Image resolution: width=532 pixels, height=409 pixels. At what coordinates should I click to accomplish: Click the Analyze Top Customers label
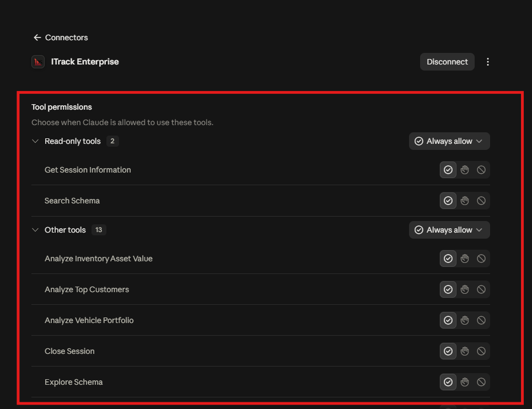tap(87, 289)
